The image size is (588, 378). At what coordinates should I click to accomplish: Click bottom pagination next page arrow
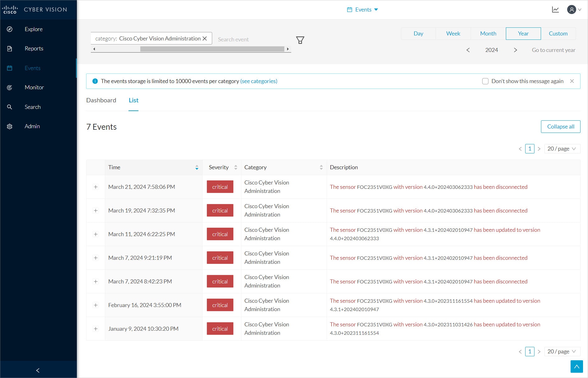click(x=539, y=352)
